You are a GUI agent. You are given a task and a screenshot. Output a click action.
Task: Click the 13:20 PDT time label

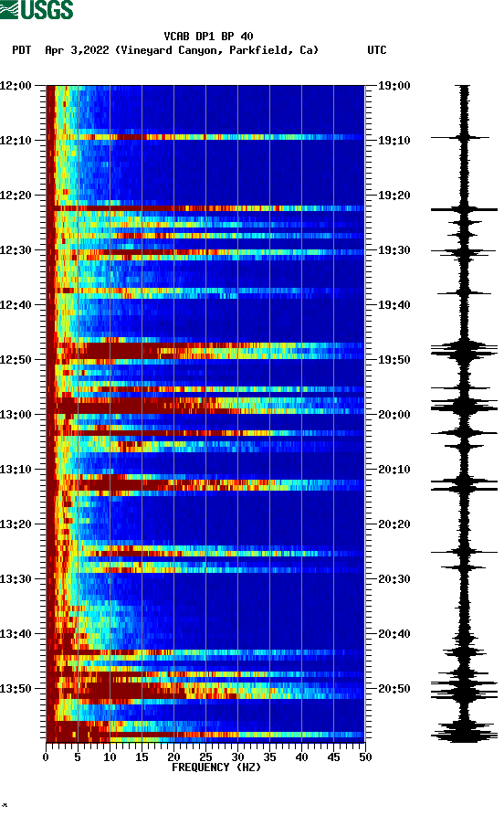[x=16, y=524]
